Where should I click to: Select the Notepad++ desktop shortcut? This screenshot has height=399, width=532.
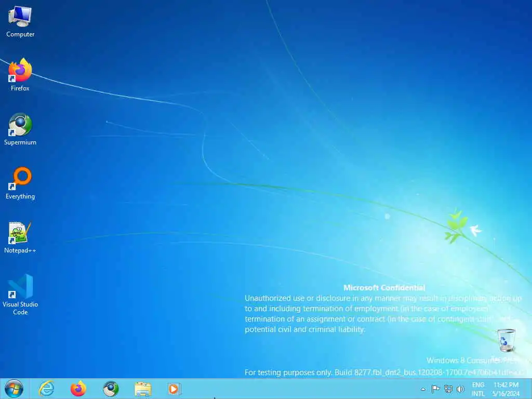(x=20, y=237)
